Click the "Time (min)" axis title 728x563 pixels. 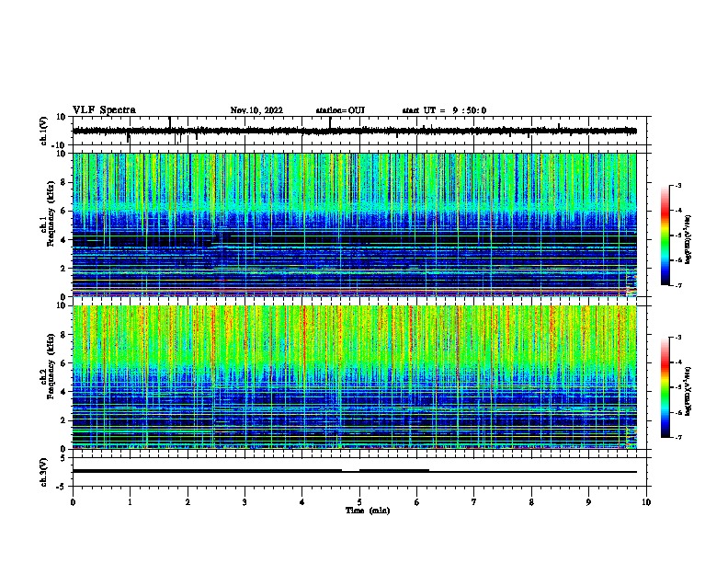click(x=368, y=511)
